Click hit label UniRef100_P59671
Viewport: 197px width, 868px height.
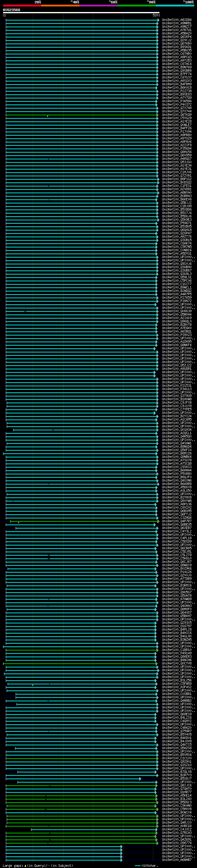(x=177, y=223)
